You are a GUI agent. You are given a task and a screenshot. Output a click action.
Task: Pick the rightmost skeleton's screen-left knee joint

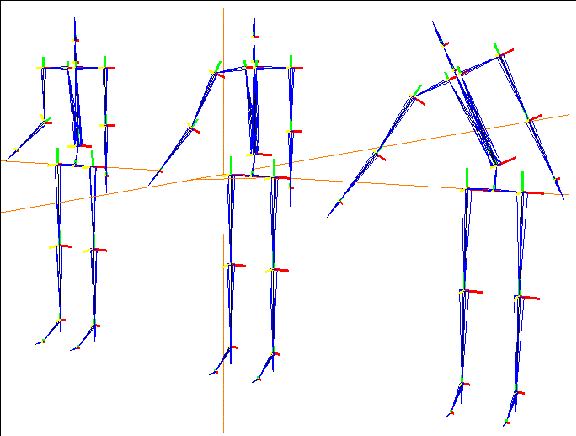click(x=465, y=291)
